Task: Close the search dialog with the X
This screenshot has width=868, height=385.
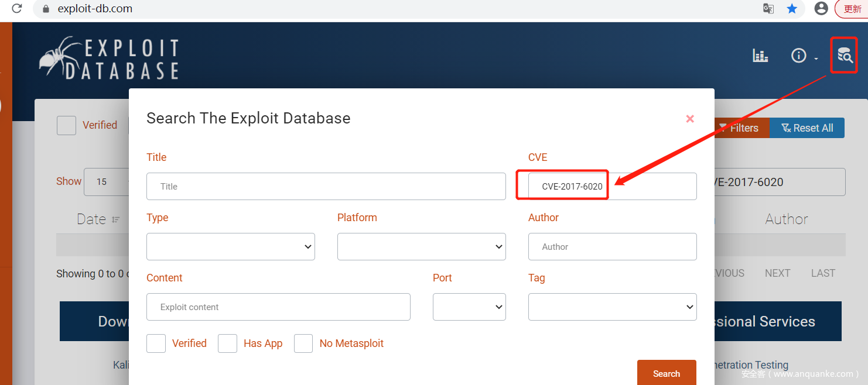Action: coord(690,119)
